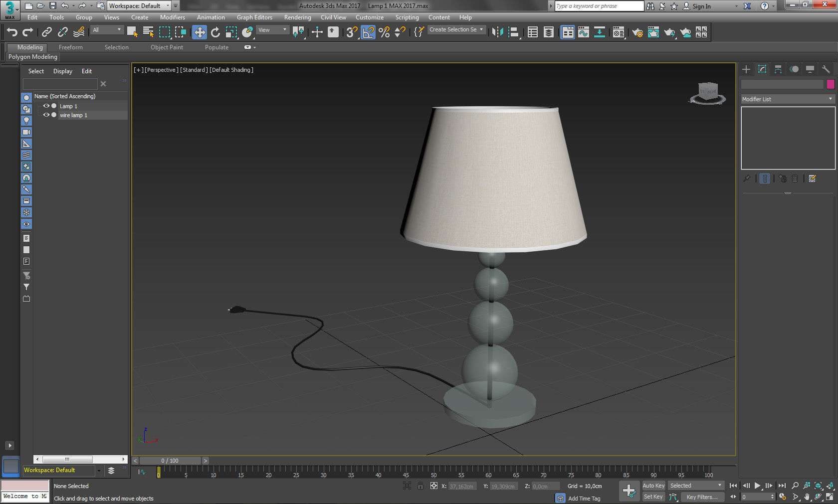
Task: Click Bind to Space Warp icon
Action: click(79, 32)
